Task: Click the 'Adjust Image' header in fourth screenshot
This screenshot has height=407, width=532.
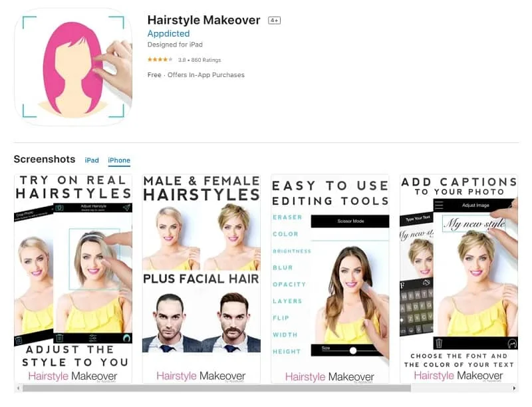Action: click(x=475, y=205)
